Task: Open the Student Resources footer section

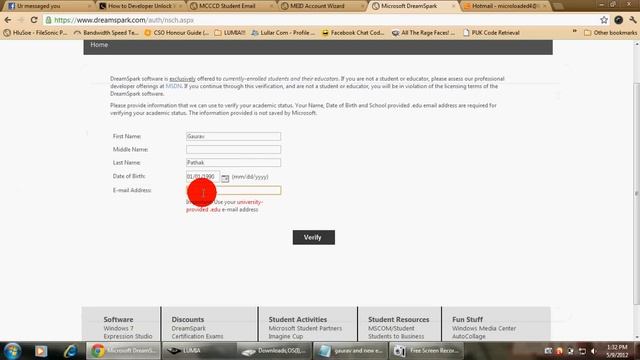Action: pyautogui.click(x=398, y=319)
